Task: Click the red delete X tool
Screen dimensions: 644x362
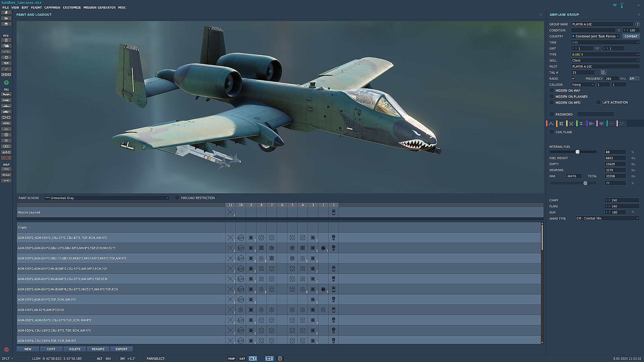Action: [x=6, y=158]
